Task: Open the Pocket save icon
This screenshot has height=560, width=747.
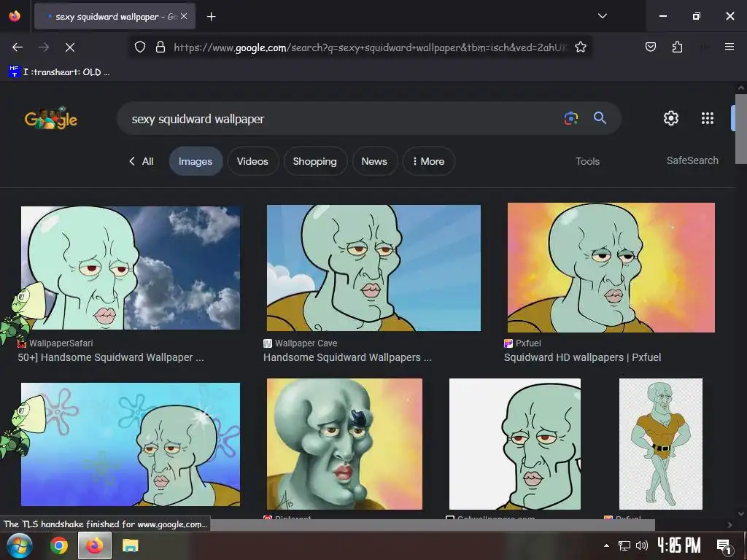Action: [x=650, y=47]
